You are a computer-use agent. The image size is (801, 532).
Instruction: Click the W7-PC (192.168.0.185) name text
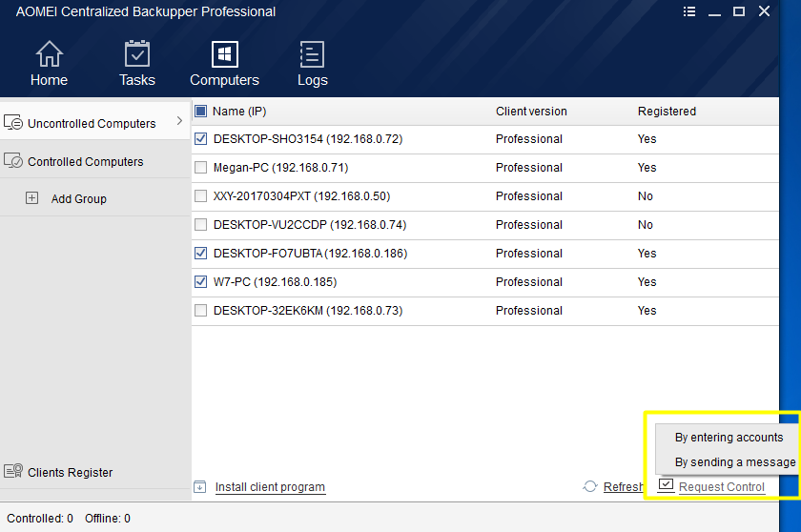point(275,282)
